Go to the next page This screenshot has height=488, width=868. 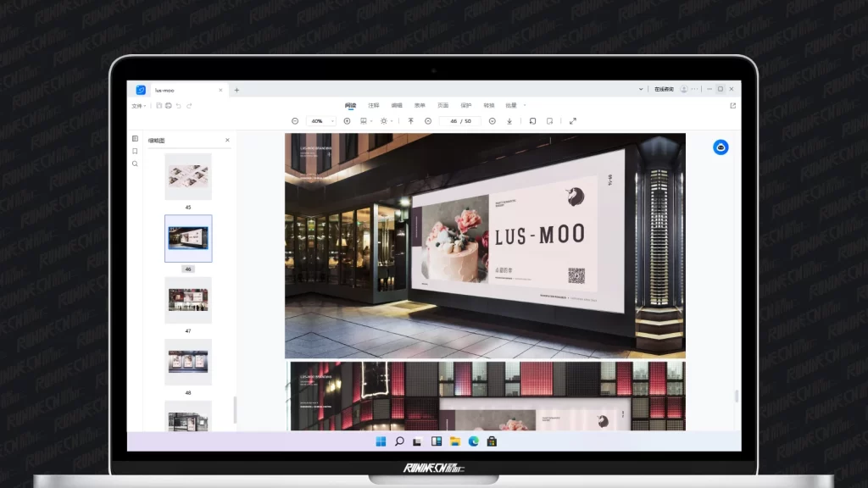click(x=492, y=121)
